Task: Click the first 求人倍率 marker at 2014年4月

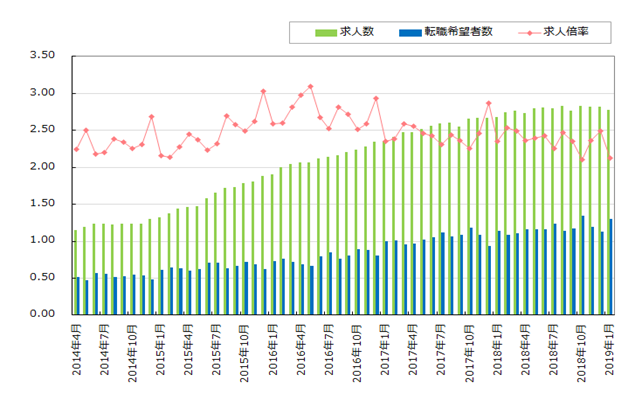Action: pyautogui.click(x=77, y=149)
